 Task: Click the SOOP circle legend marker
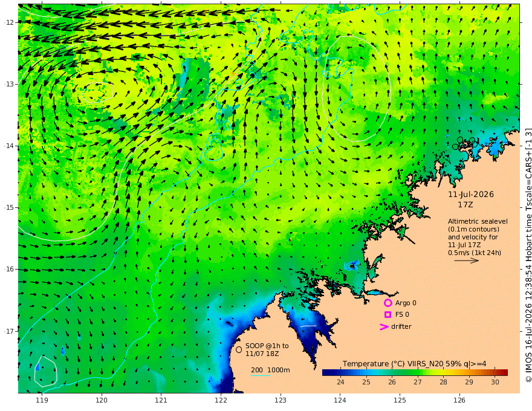point(239,349)
